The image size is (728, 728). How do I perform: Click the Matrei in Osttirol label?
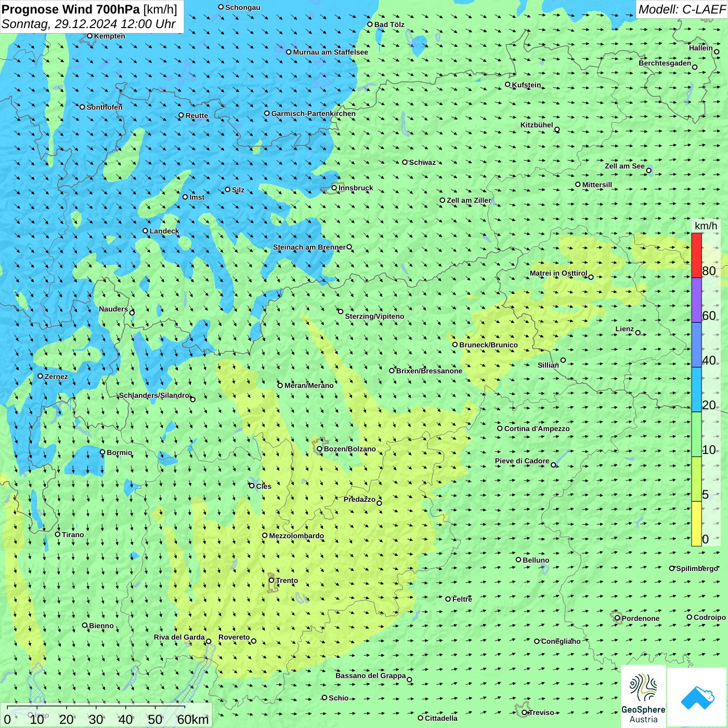click(x=558, y=273)
